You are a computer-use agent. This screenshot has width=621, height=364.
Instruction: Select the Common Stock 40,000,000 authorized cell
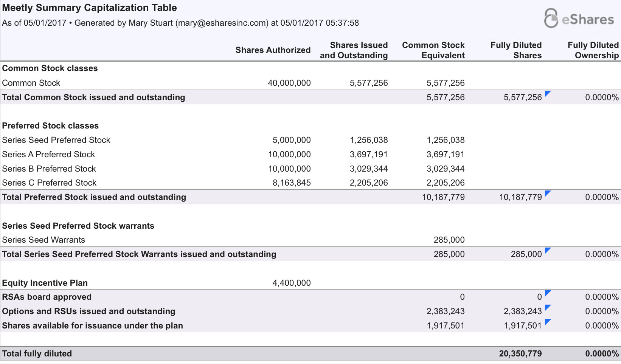click(x=289, y=83)
